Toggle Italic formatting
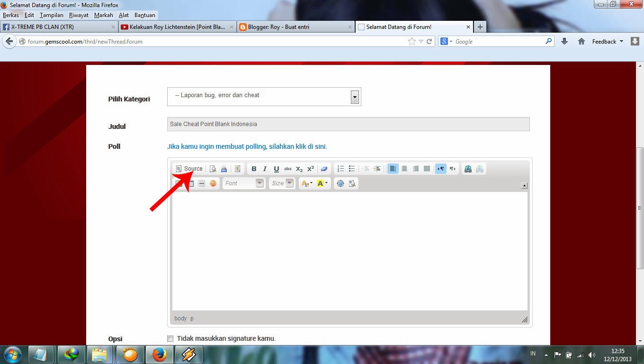644x364 pixels. click(265, 169)
